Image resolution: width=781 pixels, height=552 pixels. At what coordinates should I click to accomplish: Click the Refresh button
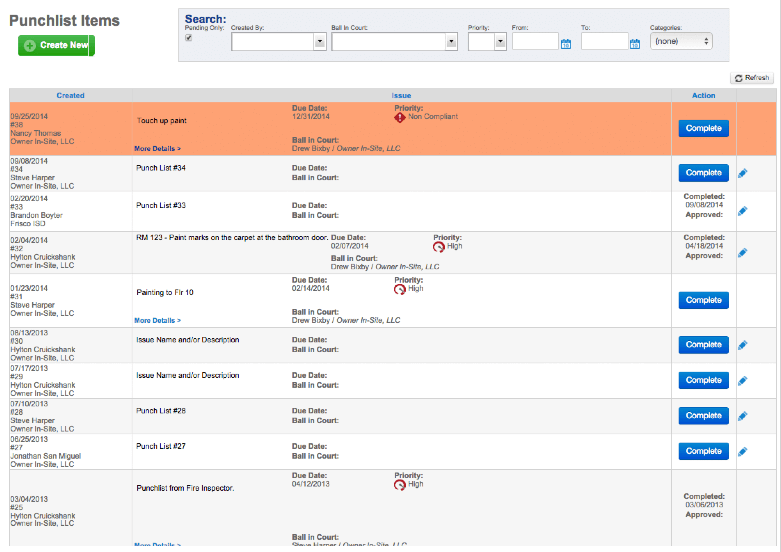coord(752,78)
